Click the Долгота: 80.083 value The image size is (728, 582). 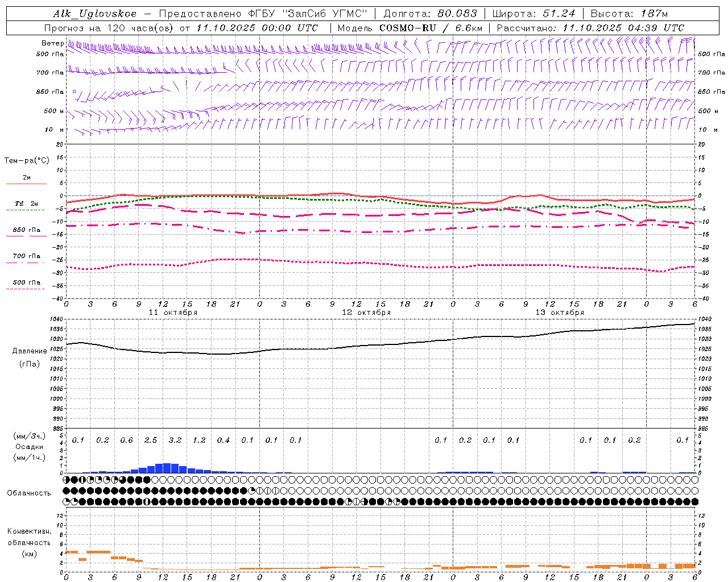pyautogui.click(x=431, y=14)
